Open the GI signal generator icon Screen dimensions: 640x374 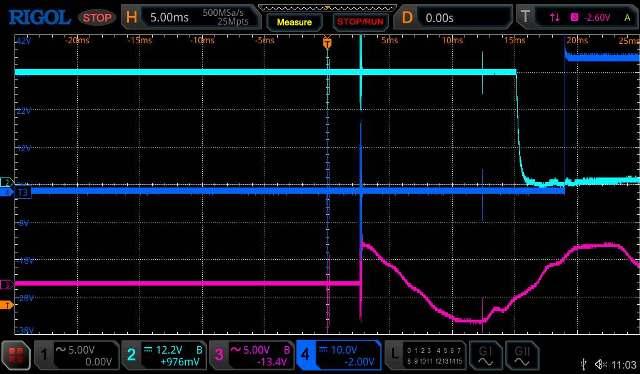pos(485,355)
